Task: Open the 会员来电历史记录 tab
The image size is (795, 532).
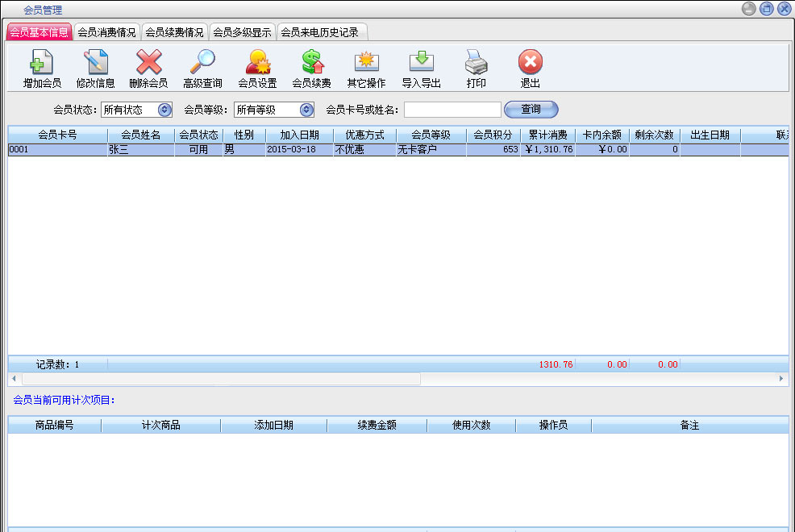Action: (320, 32)
